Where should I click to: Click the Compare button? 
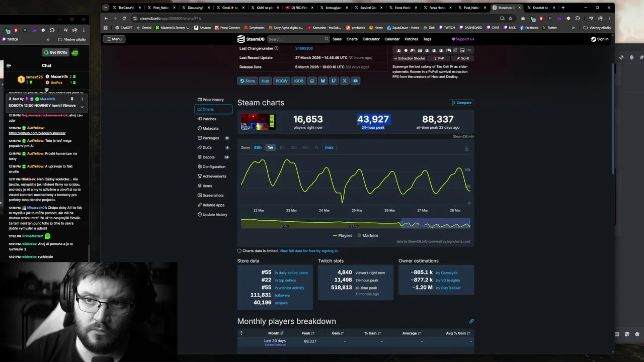461,103
